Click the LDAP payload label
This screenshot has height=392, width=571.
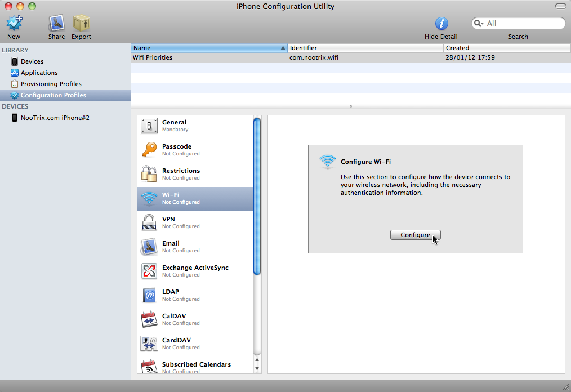coord(171,292)
